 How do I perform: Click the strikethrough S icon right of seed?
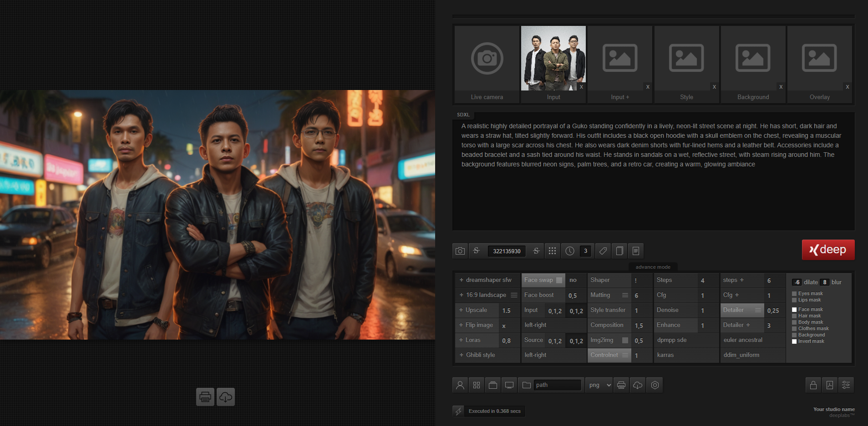[x=536, y=251]
